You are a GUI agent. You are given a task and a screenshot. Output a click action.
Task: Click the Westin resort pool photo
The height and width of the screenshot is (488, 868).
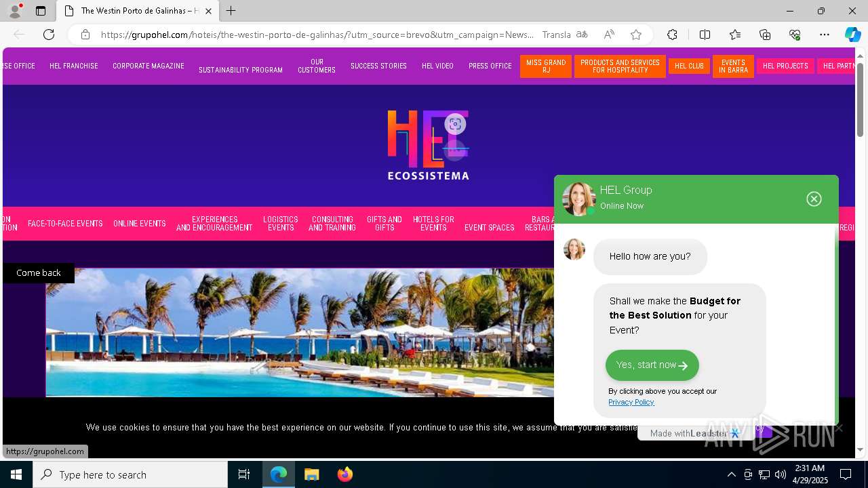pos(300,332)
